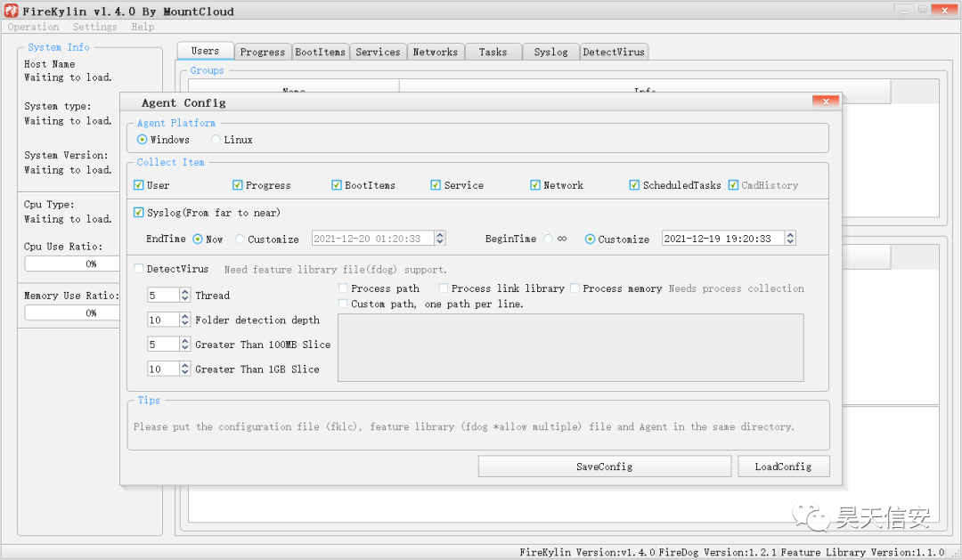Switch to the Progress tab

(263, 53)
